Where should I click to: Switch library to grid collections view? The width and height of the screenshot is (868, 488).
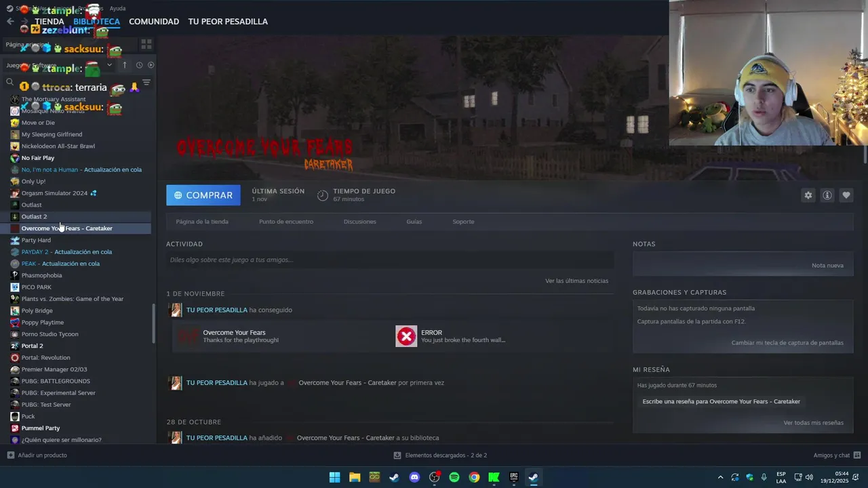[x=146, y=45]
